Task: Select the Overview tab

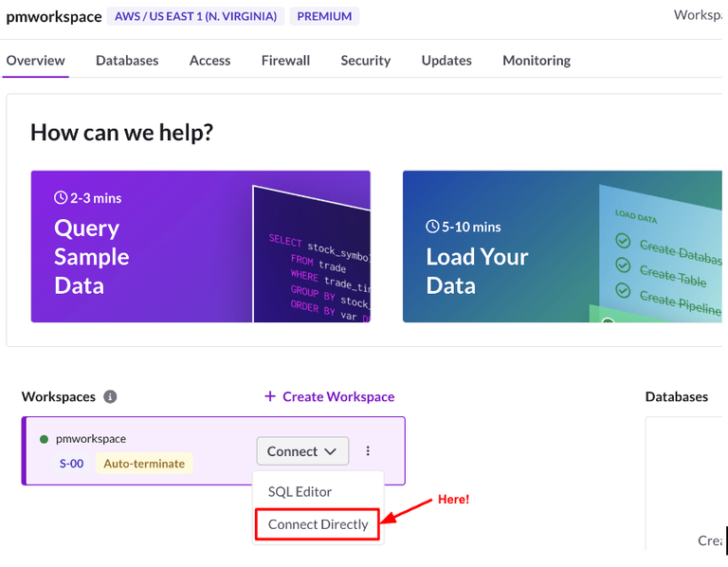Action: click(35, 61)
